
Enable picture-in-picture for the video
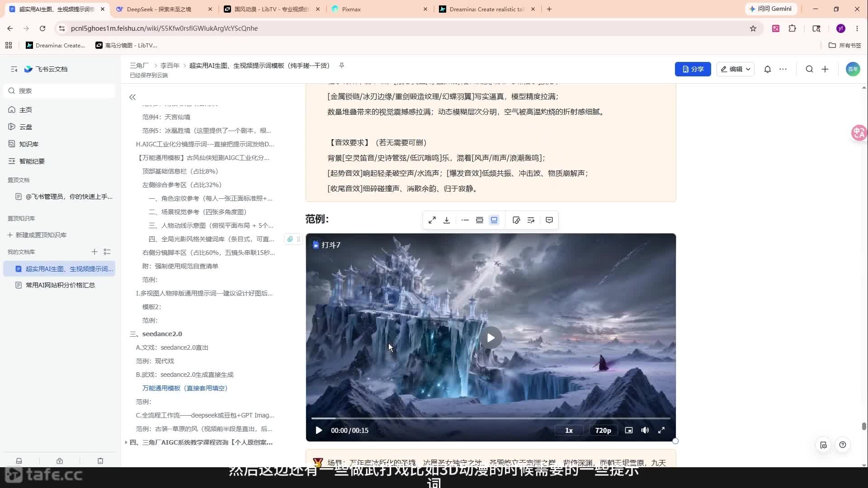point(629,430)
